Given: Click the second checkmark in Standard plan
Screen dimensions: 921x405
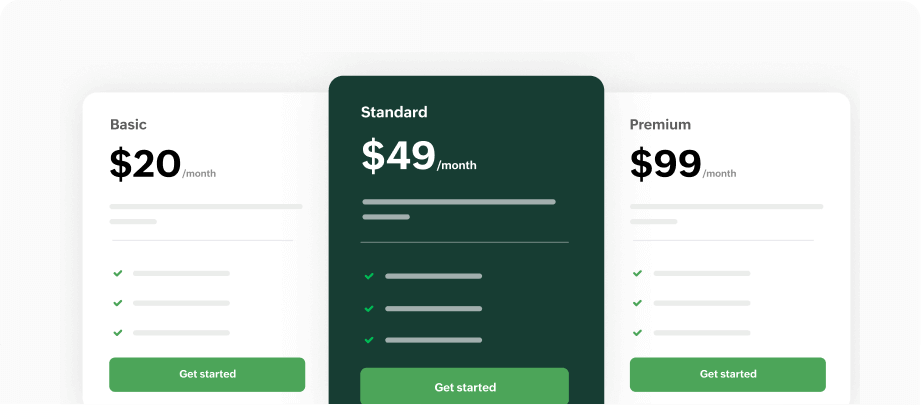Looking at the screenshot, I should 369,308.
